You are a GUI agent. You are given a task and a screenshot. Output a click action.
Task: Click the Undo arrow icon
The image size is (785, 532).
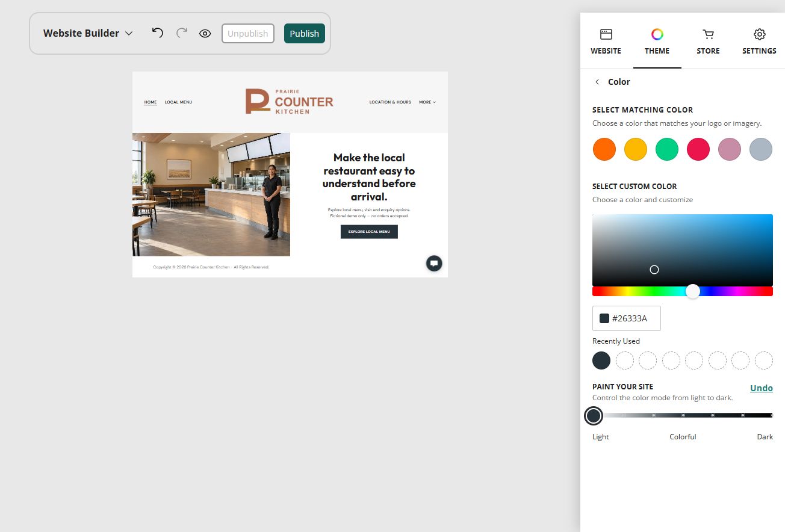158,33
